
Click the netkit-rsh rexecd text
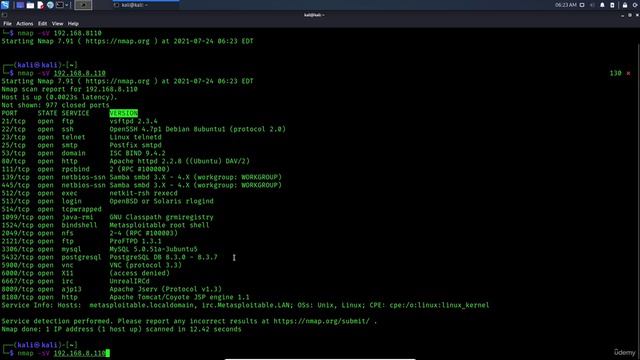[x=143, y=193]
